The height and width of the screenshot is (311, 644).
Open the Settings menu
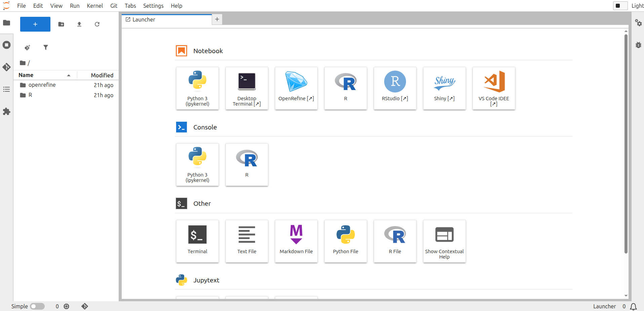tap(153, 6)
